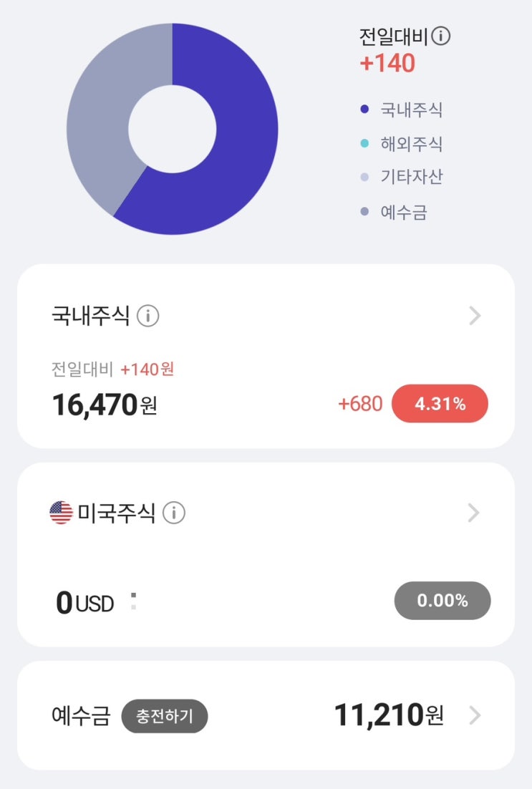Tap the 0.00% return badge
The image size is (532, 789).
(442, 601)
